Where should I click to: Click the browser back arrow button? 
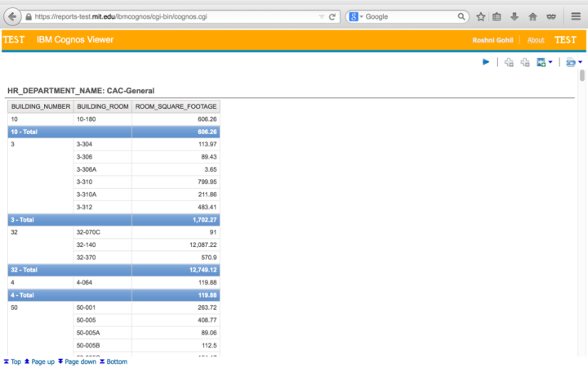[13, 16]
